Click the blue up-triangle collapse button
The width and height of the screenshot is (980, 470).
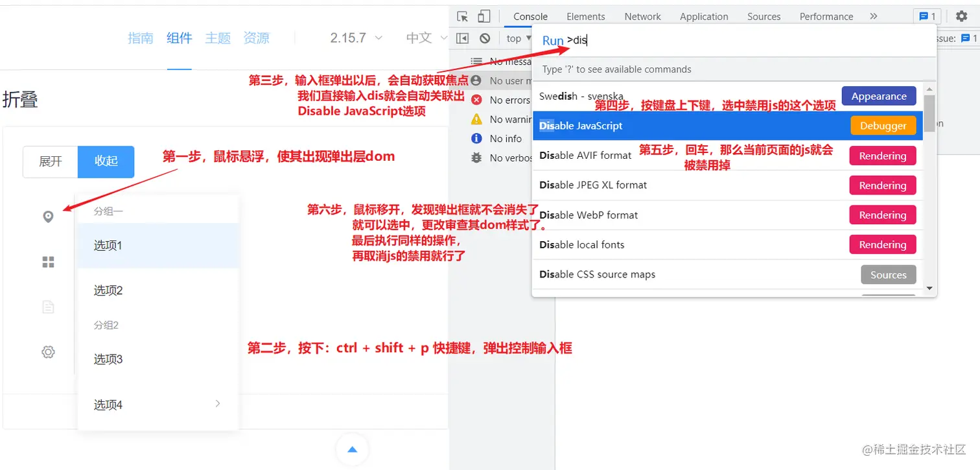(x=353, y=449)
